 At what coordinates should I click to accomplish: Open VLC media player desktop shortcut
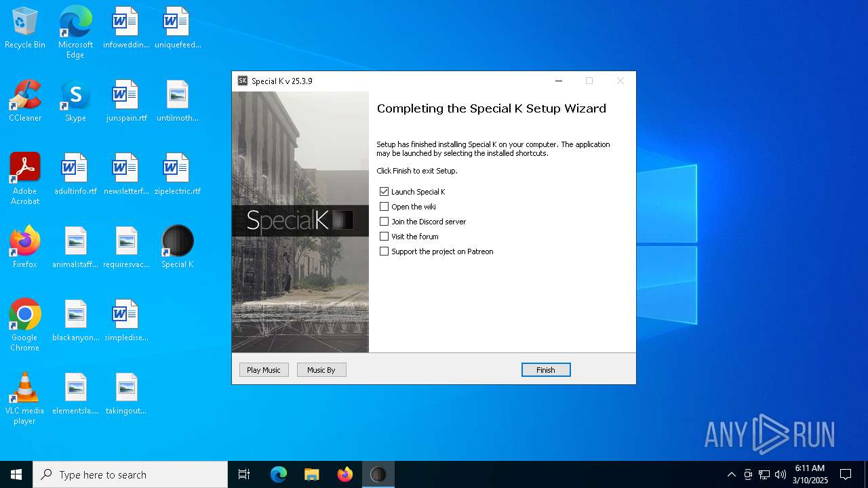pos(25,399)
